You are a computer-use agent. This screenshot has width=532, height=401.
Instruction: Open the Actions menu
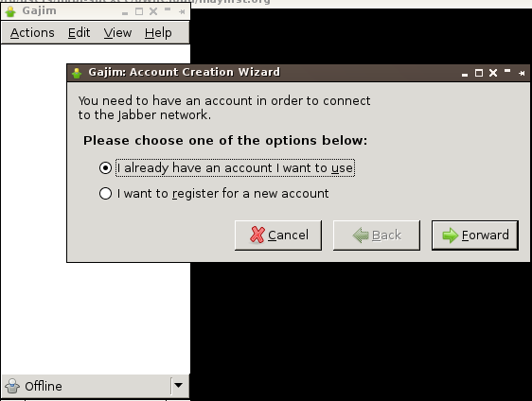pos(32,33)
